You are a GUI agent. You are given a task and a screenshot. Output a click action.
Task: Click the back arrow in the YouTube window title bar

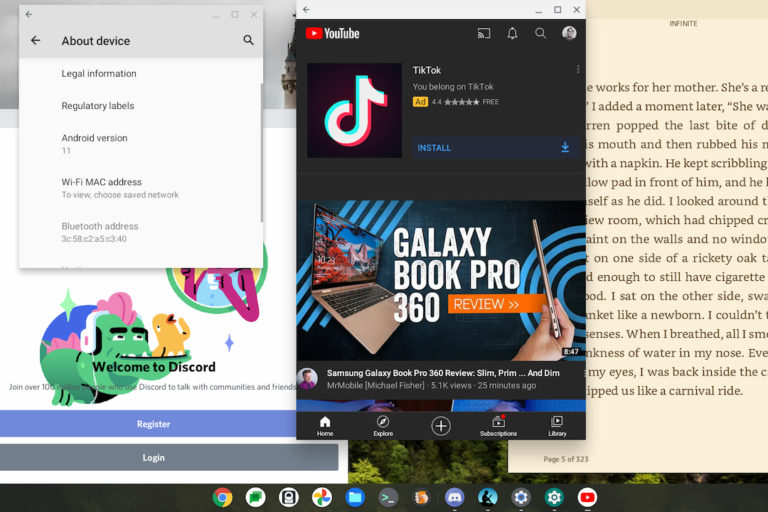(x=306, y=9)
